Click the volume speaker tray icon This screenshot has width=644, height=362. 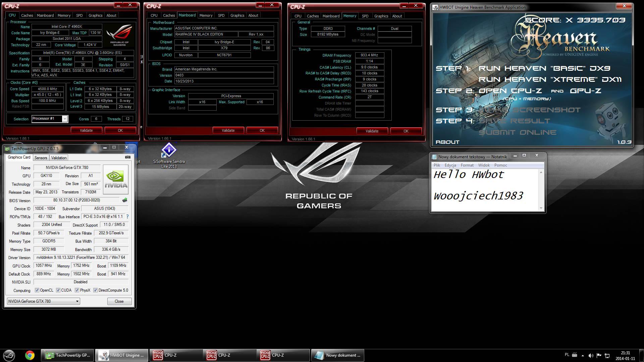(591, 356)
